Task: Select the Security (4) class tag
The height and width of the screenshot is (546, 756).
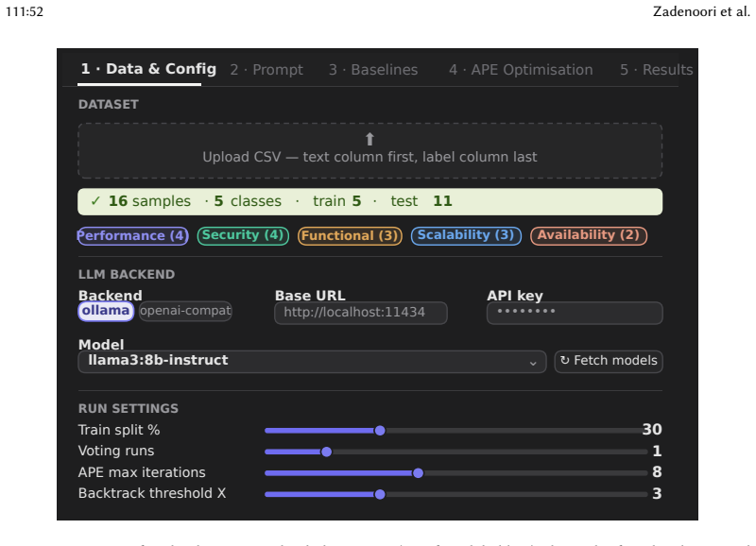Action: click(243, 235)
